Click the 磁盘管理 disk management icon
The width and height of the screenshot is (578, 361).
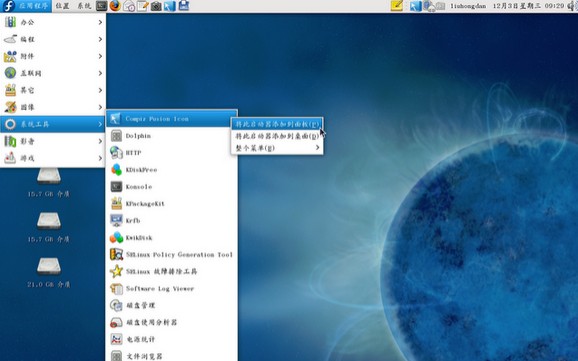coord(116,305)
